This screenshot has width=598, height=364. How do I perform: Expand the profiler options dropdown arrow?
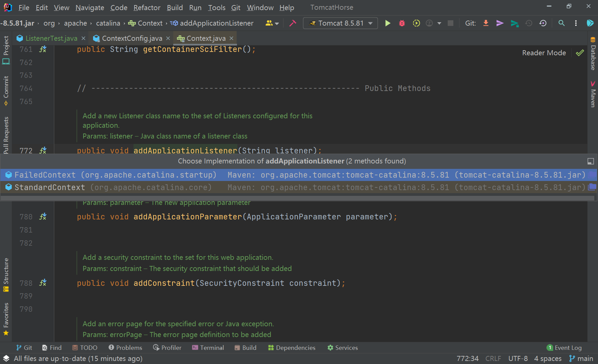(439, 23)
